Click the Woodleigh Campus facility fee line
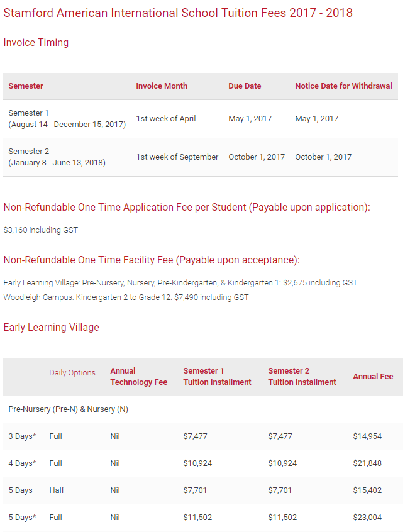Viewport: 410px width, 532px height. (x=126, y=297)
